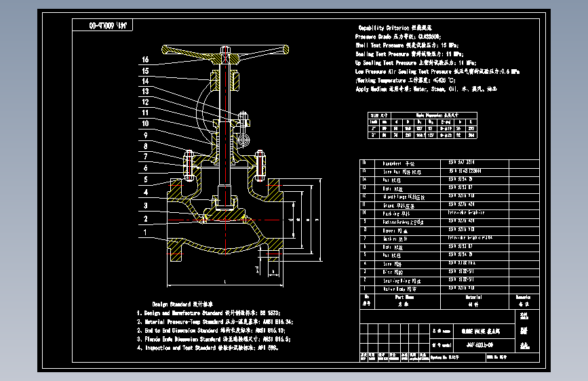The height and width of the screenshot is (381, 588).
Task: Click the 'GLOBE VALVE' title block name
Action: [480, 332]
